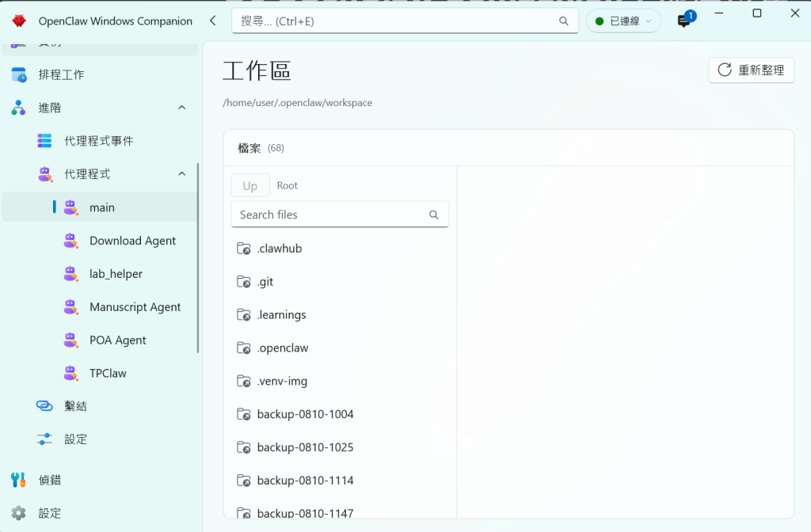Click the .venv-img folder icon
Screen dimensions: 811x532
(x=244, y=381)
